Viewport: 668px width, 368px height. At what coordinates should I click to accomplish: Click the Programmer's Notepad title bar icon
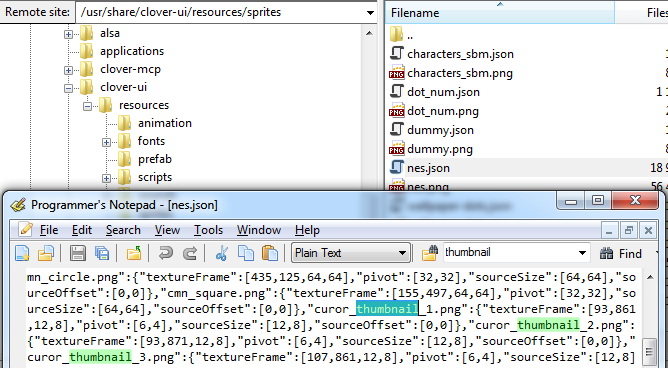tap(18, 205)
